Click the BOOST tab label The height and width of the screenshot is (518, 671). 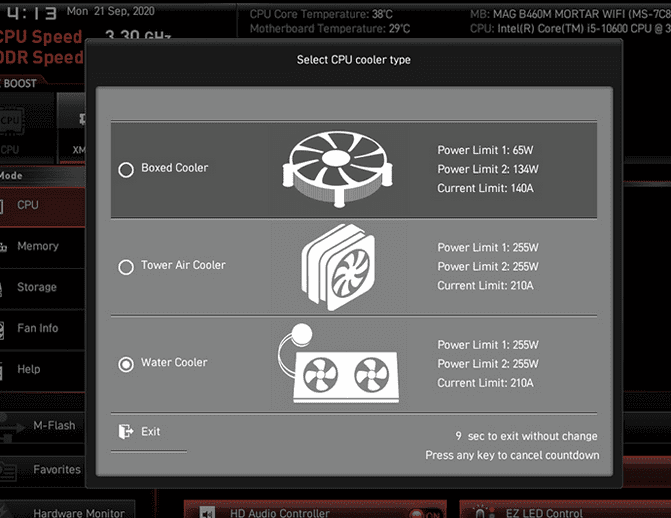[20, 83]
